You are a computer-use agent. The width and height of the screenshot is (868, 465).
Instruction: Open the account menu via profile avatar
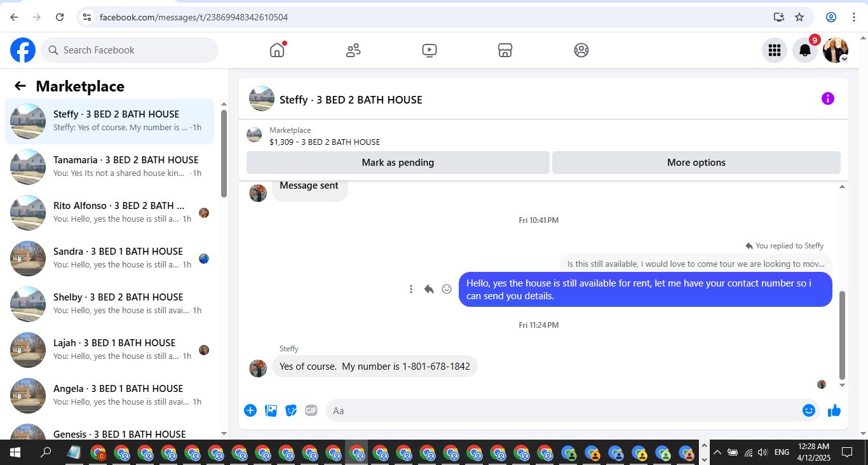click(835, 50)
